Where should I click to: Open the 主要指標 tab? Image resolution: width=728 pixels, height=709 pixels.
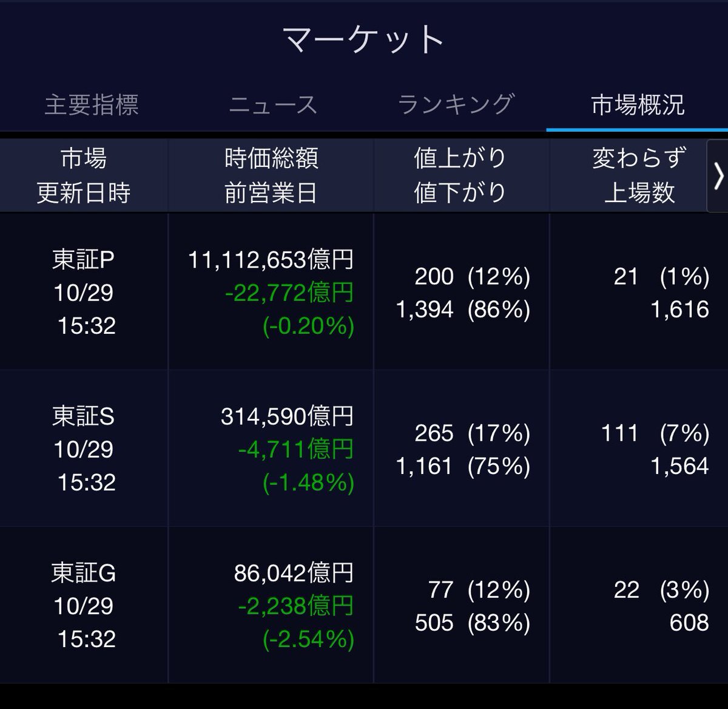(x=92, y=105)
